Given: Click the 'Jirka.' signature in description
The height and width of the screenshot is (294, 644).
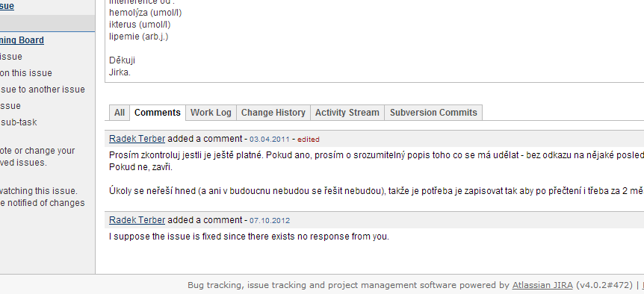Looking at the screenshot, I should [x=120, y=72].
